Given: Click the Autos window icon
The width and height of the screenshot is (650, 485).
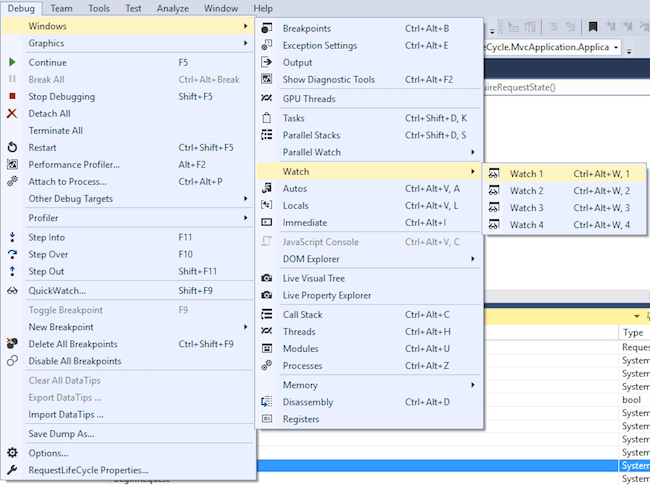Looking at the screenshot, I should pyautogui.click(x=267, y=188).
